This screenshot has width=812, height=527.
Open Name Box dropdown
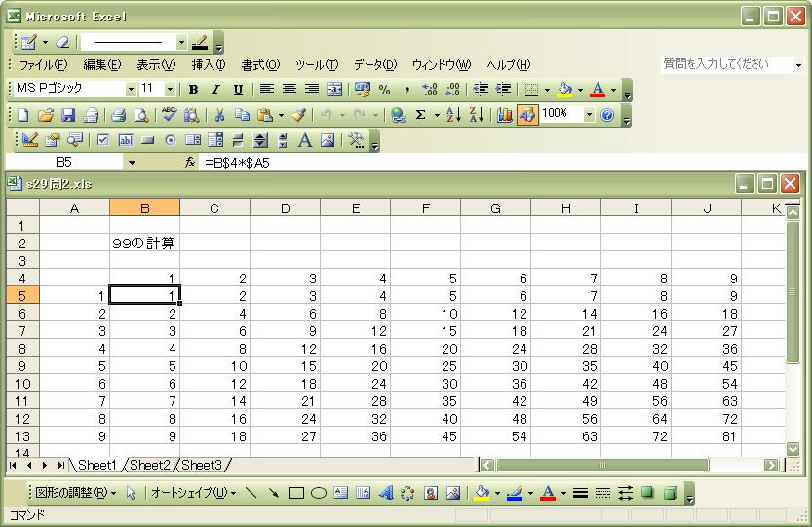tap(132, 163)
